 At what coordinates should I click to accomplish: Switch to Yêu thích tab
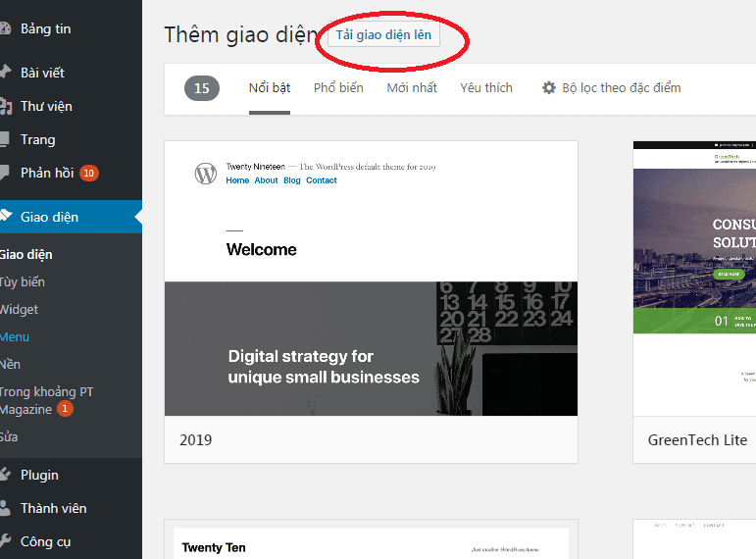pos(486,88)
